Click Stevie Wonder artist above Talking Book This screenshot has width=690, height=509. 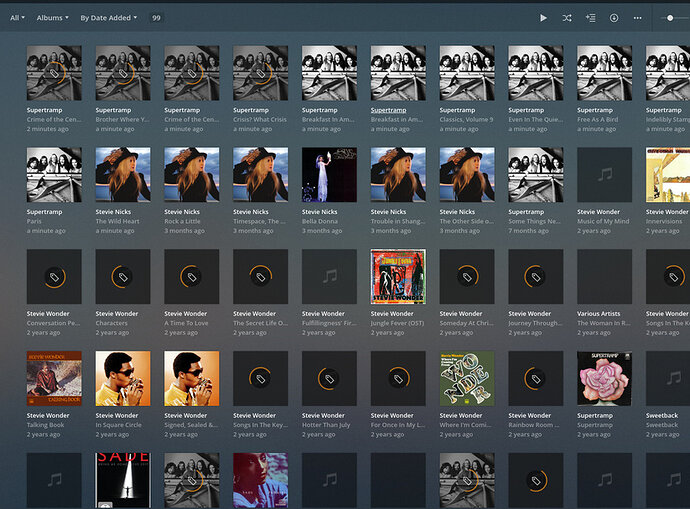pyautogui.click(x=48, y=415)
